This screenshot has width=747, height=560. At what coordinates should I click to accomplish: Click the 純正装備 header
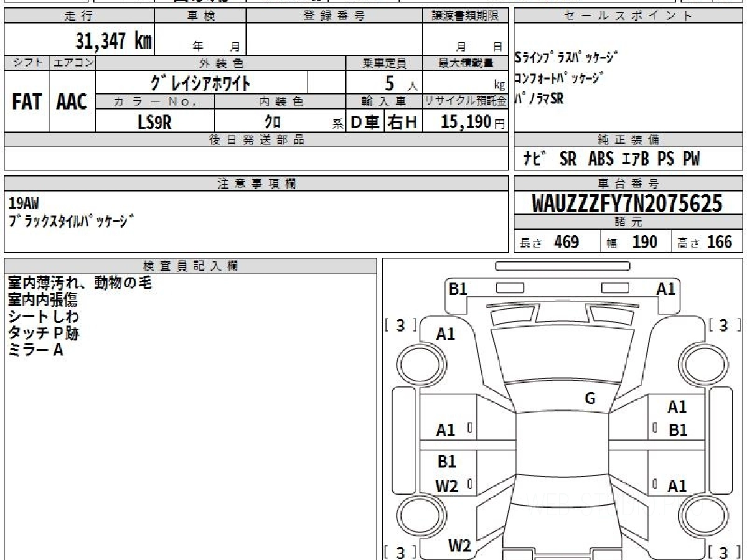pos(629,140)
